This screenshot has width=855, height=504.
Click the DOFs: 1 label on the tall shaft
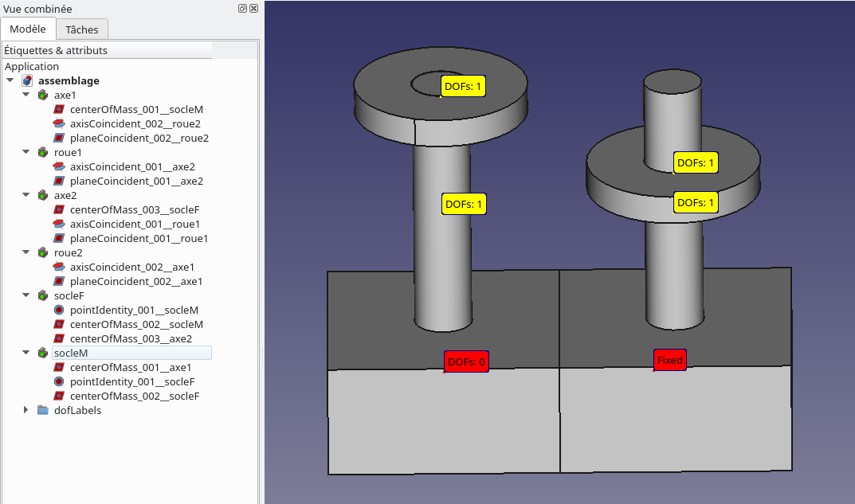[464, 205]
